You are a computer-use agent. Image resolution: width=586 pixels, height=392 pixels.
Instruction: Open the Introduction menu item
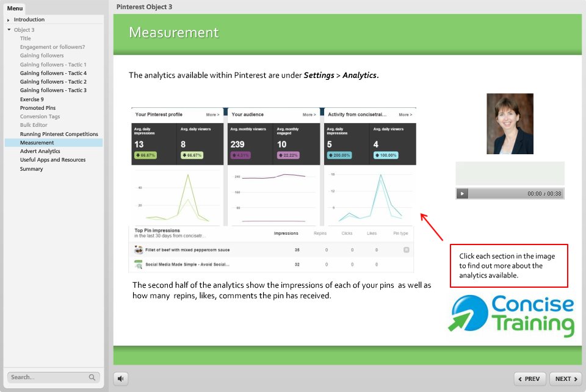29,20
